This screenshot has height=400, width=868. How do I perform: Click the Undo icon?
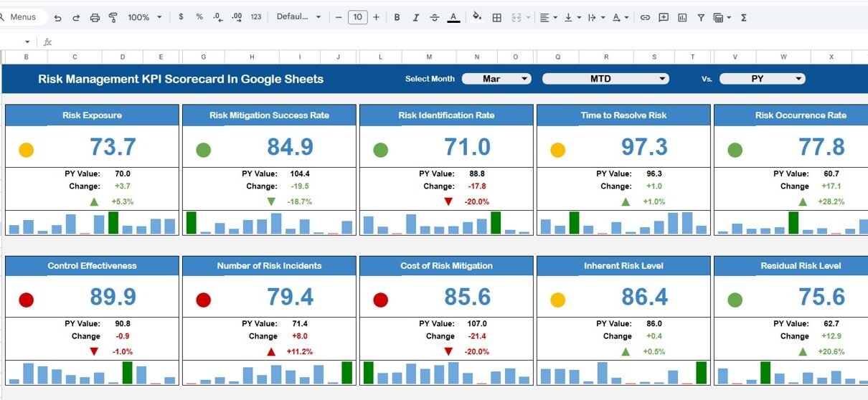coord(57,17)
